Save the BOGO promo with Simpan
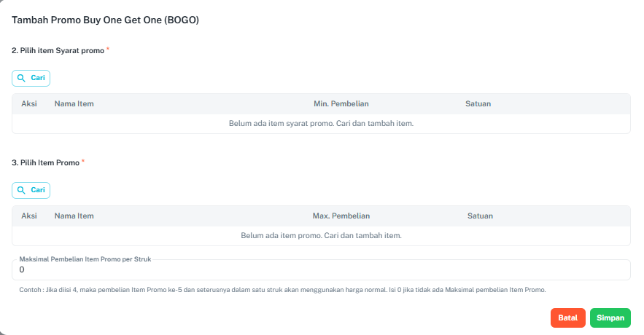 click(610, 318)
